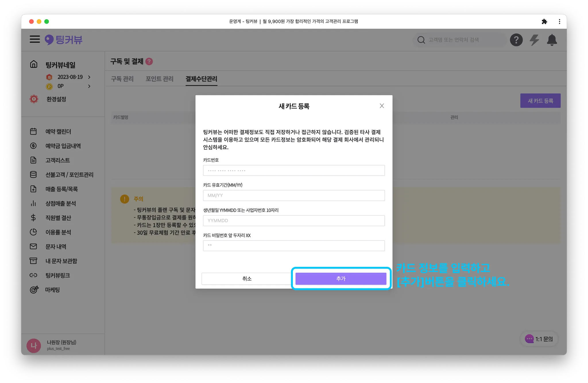
Task: Open 예약 캘린더 calendar icon
Action: (33, 131)
